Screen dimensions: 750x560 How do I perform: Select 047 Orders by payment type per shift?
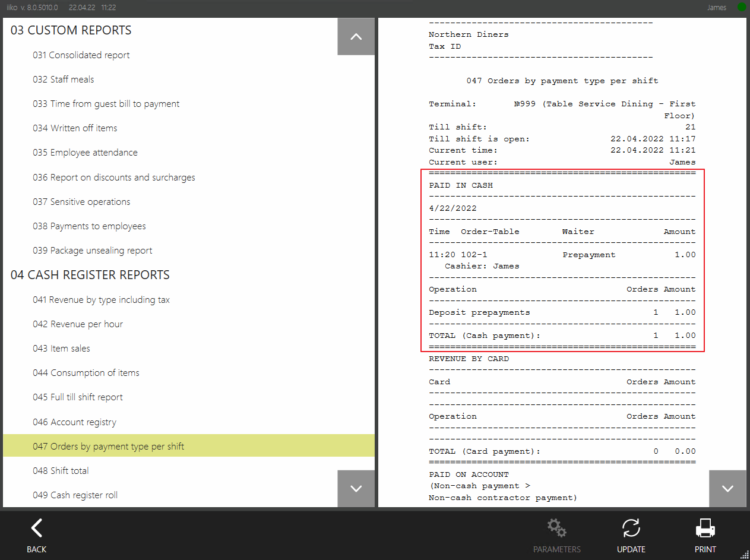tap(109, 447)
